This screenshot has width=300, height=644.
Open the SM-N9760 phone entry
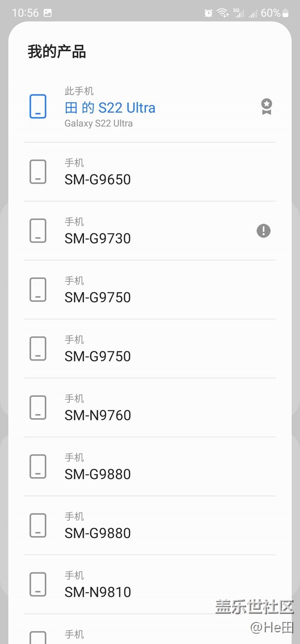tap(98, 415)
